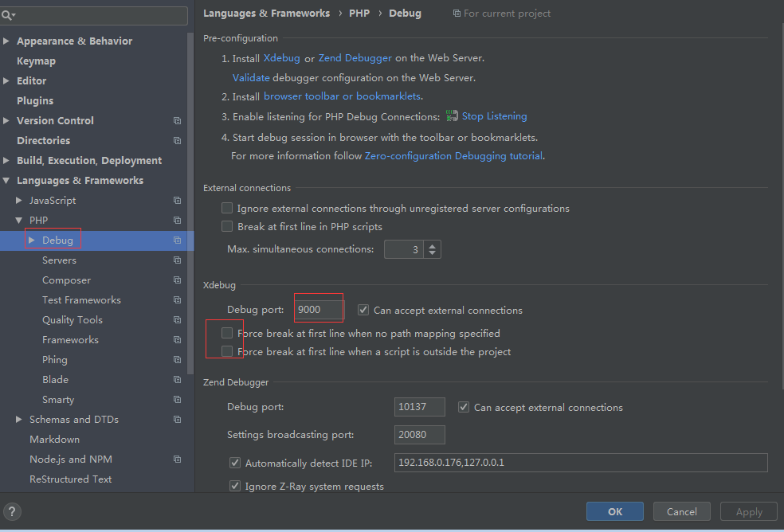This screenshot has height=532, width=784.
Task: Uncheck Automatically detect IDE IP
Action: (x=235, y=463)
